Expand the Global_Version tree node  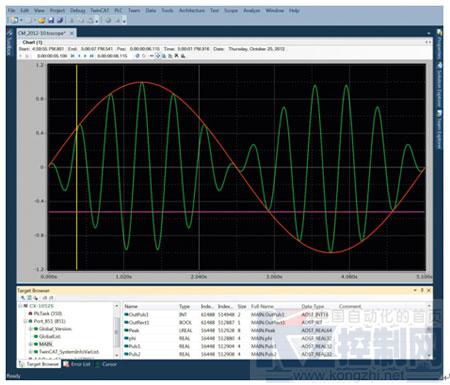pos(30,329)
